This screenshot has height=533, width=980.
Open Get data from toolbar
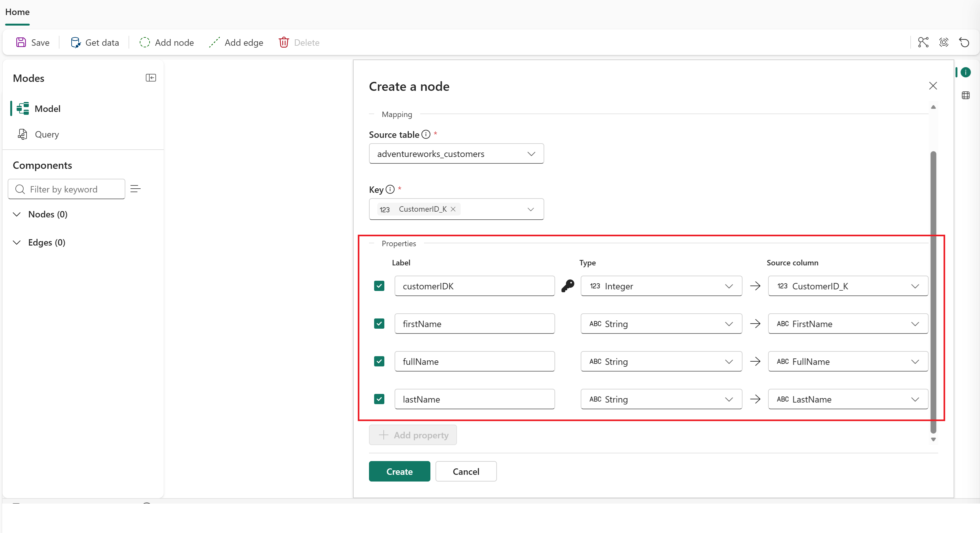(95, 42)
